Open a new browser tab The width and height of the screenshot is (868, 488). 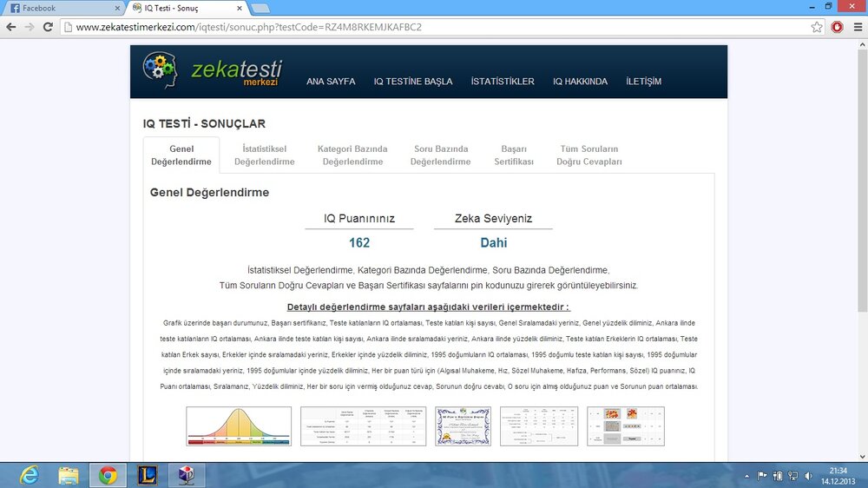pos(260,9)
